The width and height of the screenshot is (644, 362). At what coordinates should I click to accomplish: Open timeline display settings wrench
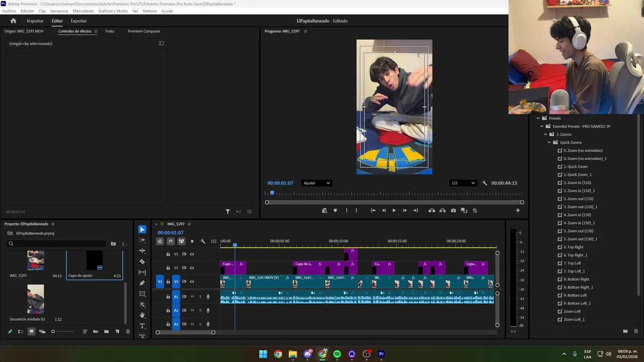click(x=203, y=241)
